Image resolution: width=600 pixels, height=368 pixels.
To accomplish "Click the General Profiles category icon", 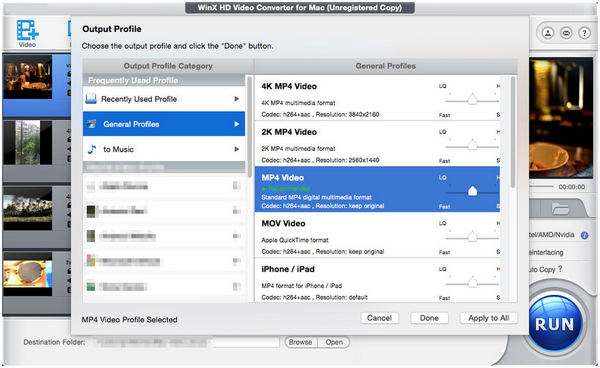I will pos(91,124).
